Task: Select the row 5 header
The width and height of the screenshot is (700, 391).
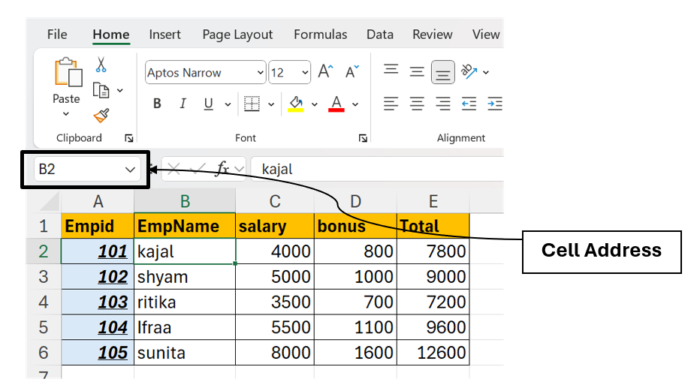Action: 43,327
